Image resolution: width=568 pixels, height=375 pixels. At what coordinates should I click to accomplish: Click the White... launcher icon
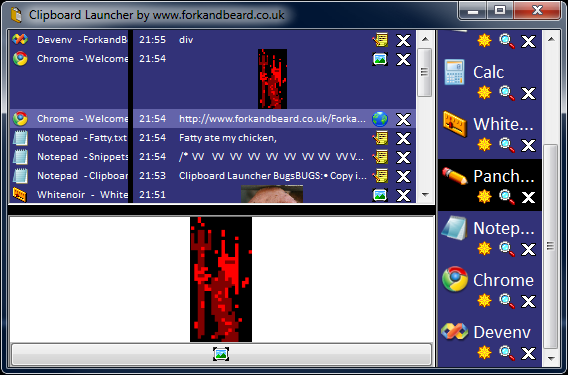point(455,124)
